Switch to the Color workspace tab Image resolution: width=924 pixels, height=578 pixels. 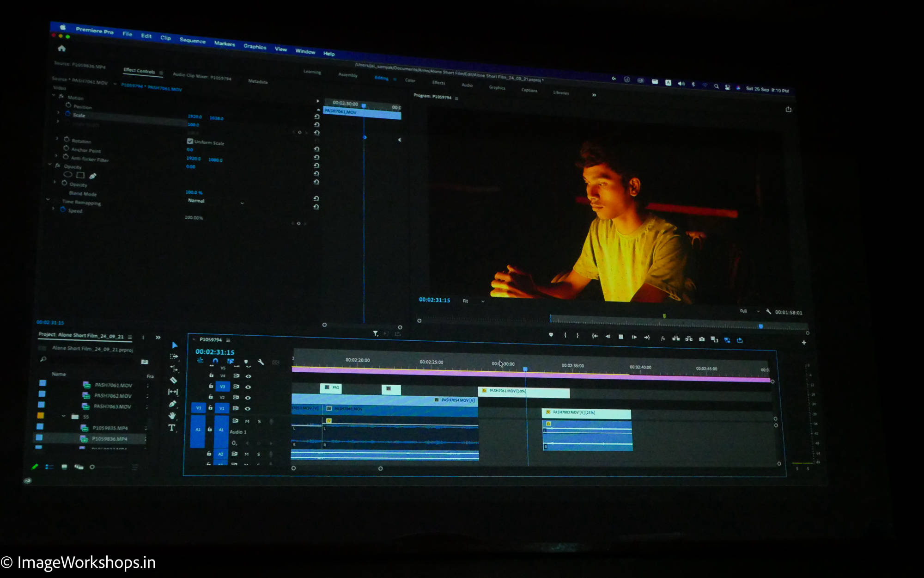410,80
